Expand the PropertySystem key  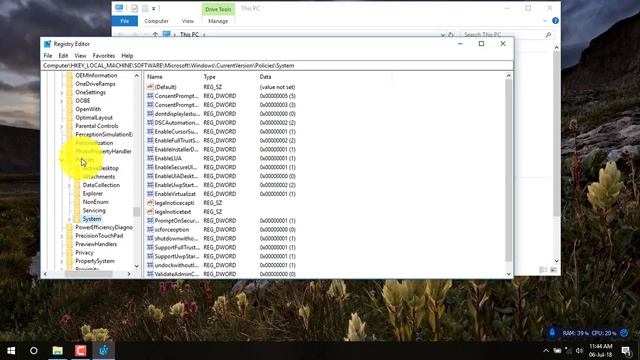pyautogui.click(x=62, y=261)
